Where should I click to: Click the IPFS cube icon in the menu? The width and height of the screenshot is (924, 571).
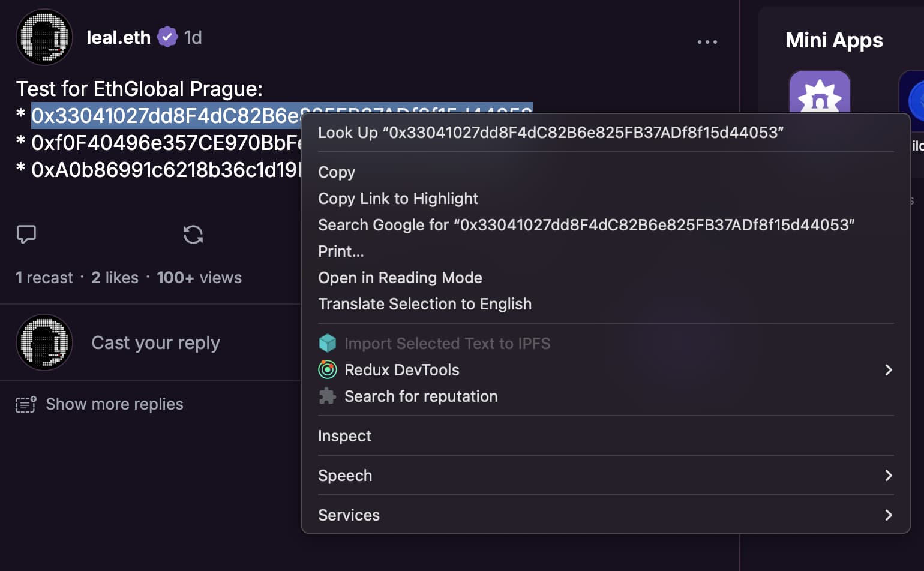pyautogui.click(x=328, y=343)
